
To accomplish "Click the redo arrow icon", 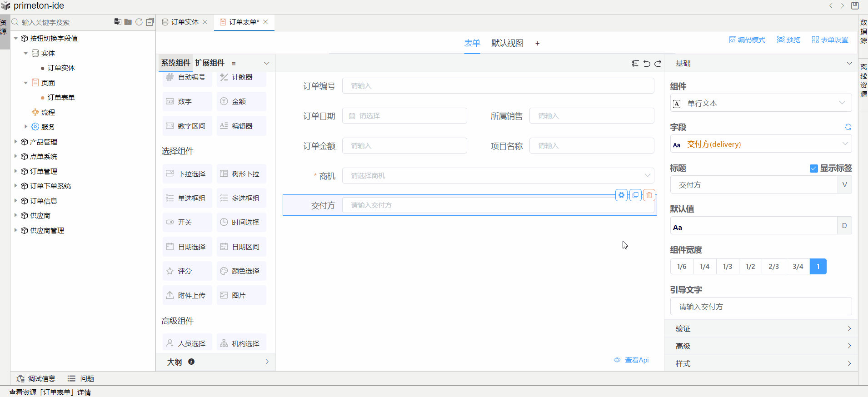I will coord(658,64).
